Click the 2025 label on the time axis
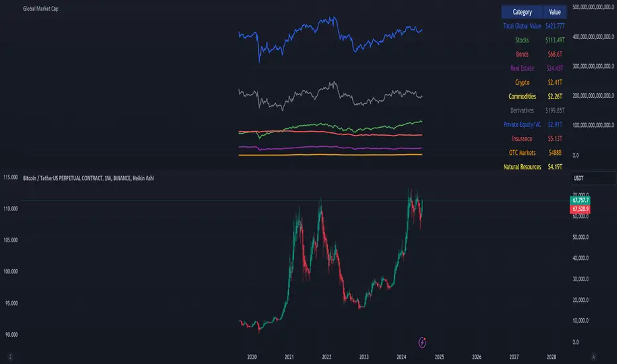 tap(439, 356)
